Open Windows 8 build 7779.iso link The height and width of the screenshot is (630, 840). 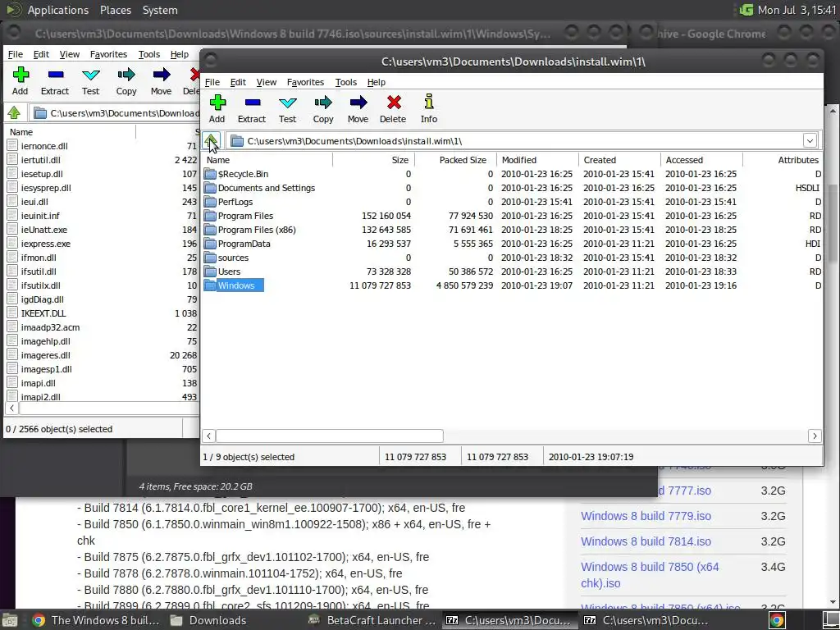tap(646, 516)
